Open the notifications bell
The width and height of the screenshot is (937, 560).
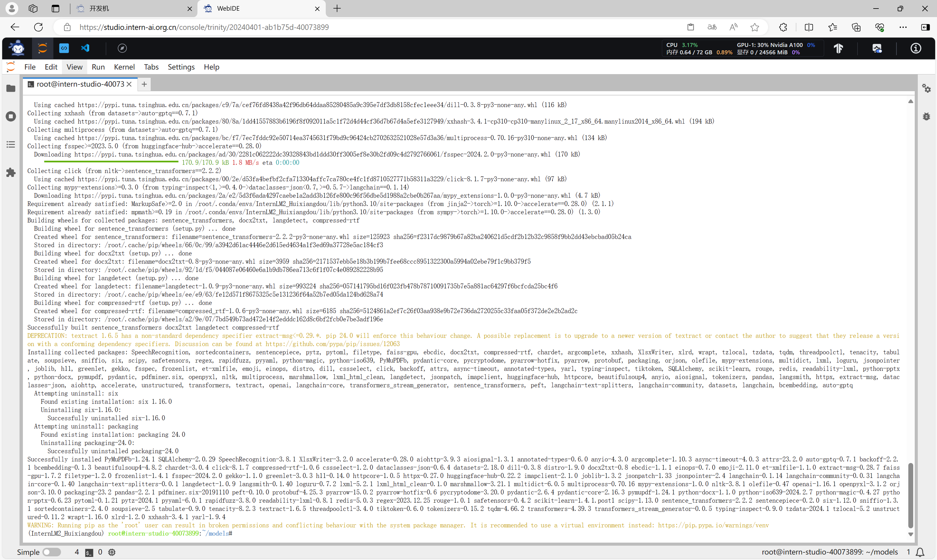click(x=920, y=552)
